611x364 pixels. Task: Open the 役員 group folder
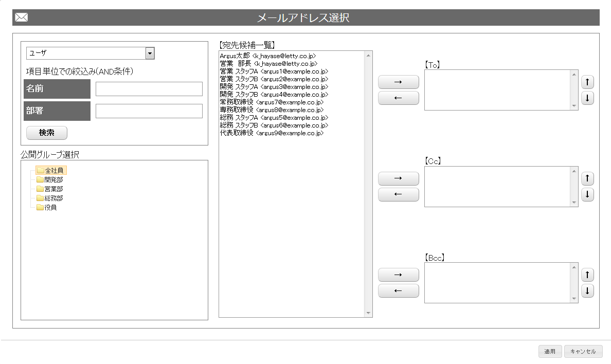click(x=50, y=207)
